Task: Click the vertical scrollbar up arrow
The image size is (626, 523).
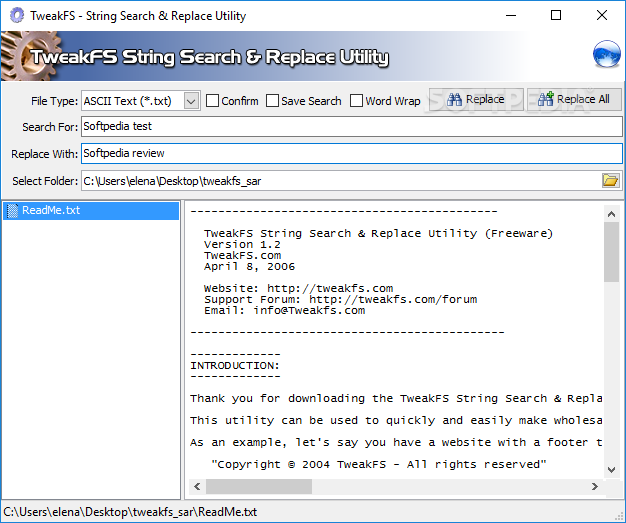Action: point(611,214)
